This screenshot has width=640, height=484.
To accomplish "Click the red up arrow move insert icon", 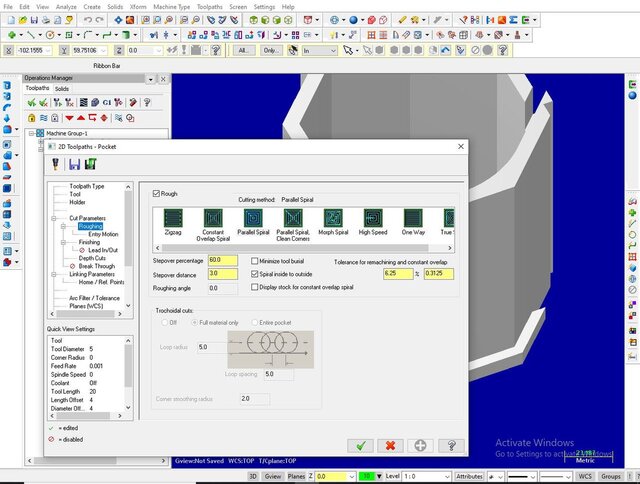I will (81, 118).
